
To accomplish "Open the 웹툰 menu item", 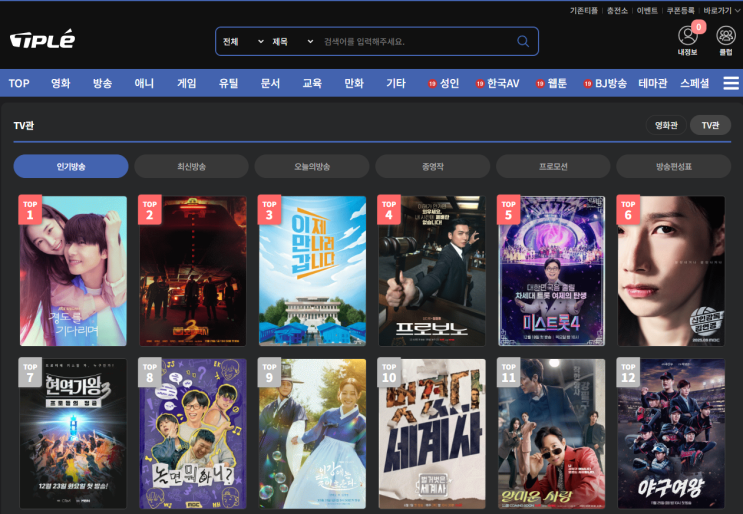I will (x=552, y=83).
